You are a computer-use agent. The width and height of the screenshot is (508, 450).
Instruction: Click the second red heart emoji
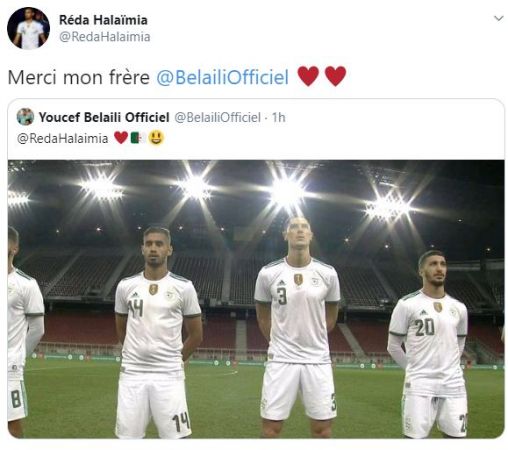tap(335, 76)
